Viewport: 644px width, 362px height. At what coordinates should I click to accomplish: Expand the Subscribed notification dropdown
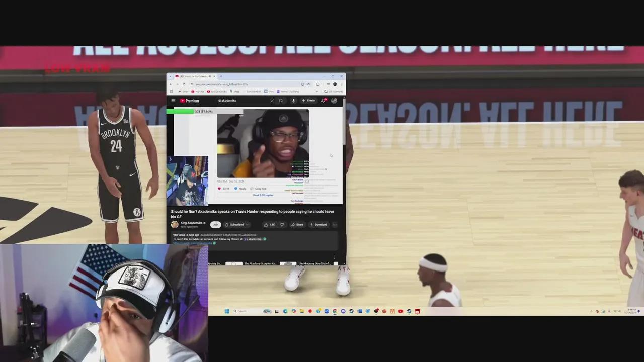(237, 225)
